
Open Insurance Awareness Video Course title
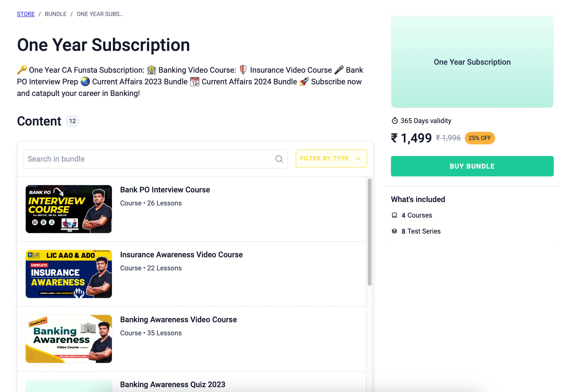(x=181, y=255)
